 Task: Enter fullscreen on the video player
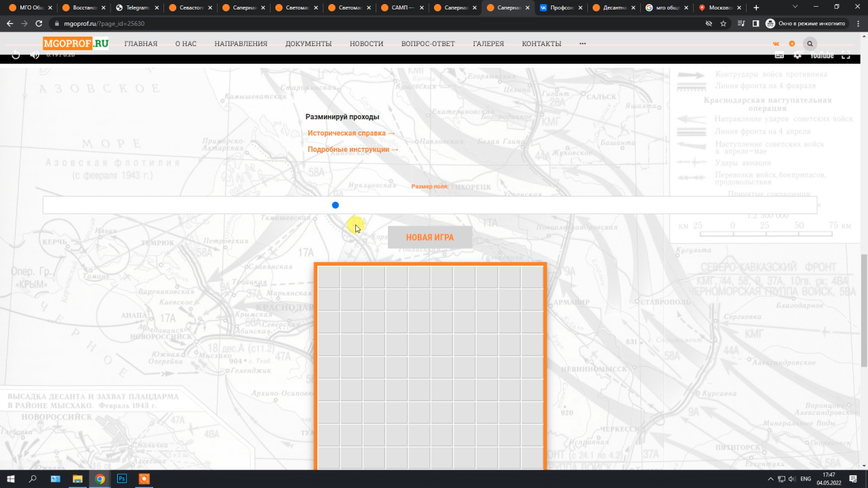coord(846,55)
